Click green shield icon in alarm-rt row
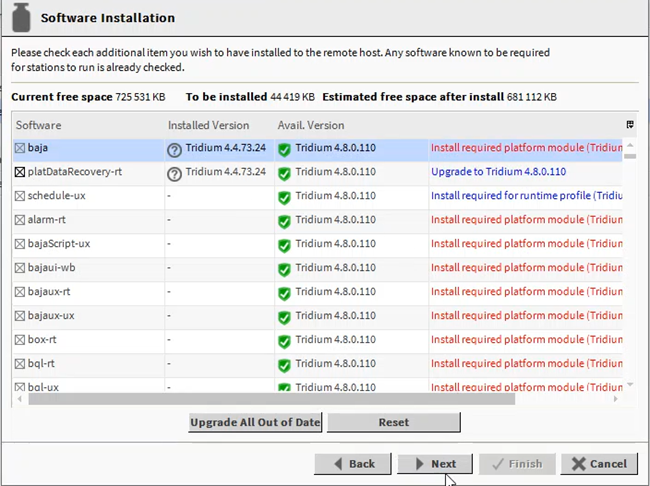650x486 pixels. [284, 221]
